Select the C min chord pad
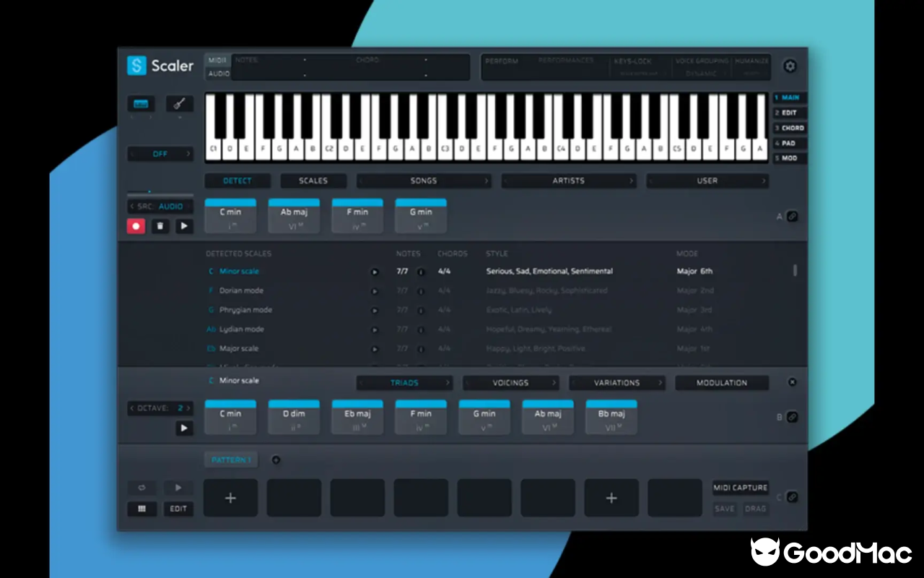This screenshot has width=924, height=578. 230,215
